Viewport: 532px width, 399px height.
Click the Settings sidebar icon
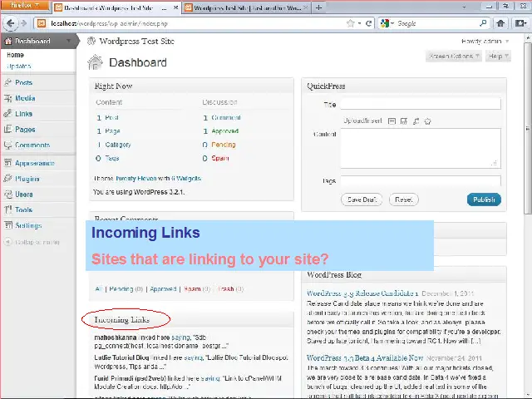[7, 225]
